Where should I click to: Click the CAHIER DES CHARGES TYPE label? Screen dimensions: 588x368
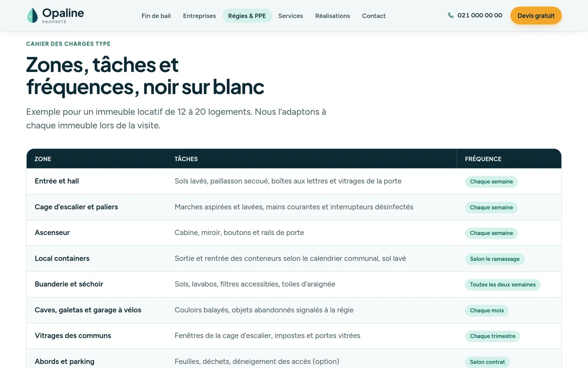68,44
